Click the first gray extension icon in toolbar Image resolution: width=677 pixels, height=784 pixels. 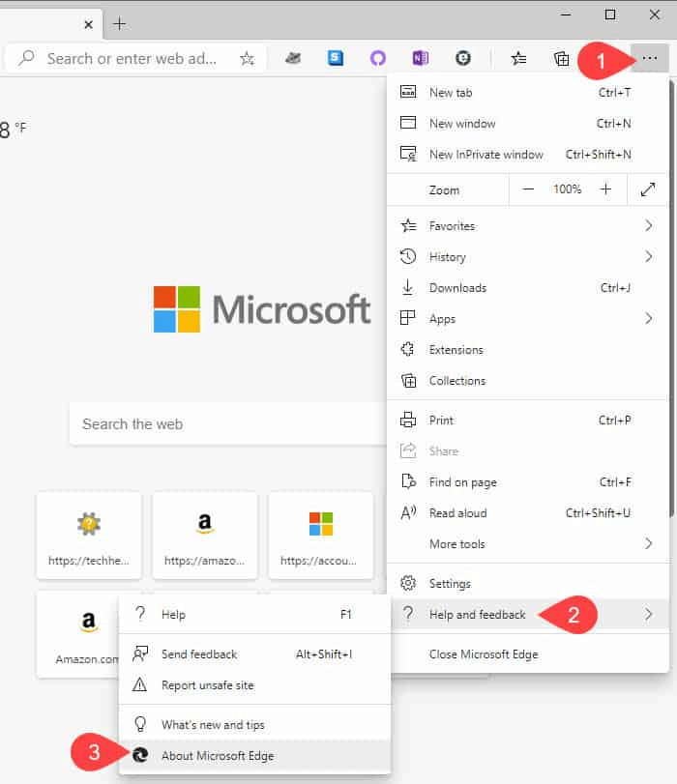293,59
